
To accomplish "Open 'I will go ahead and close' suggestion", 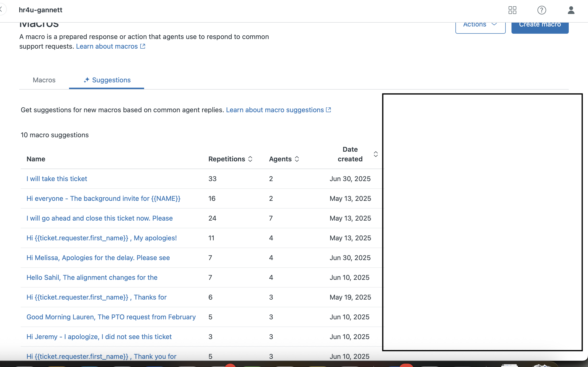I will click(99, 218).
